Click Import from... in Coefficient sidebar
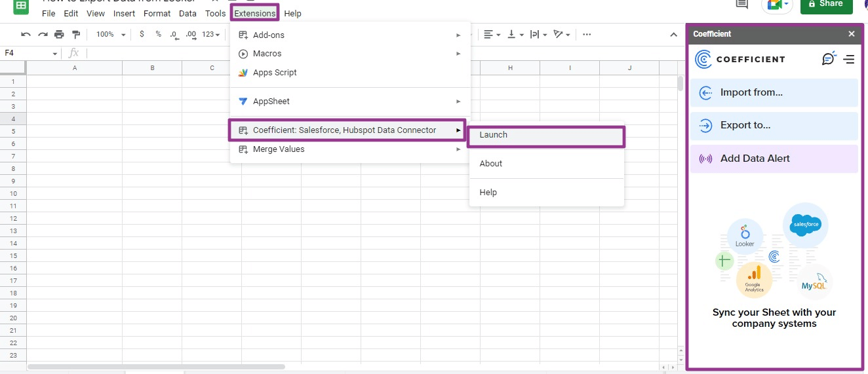 click(774, 92)
